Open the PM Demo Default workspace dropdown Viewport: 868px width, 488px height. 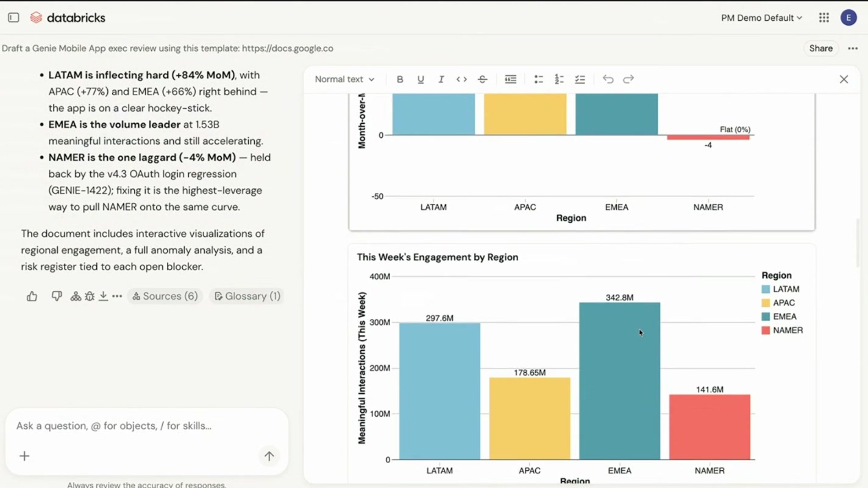tap(761, 18)
